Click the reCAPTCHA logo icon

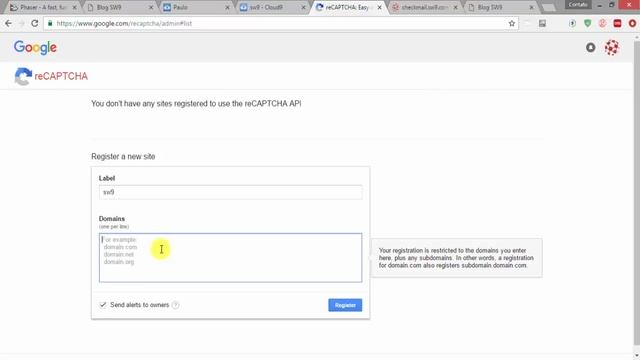pos(23,76)
